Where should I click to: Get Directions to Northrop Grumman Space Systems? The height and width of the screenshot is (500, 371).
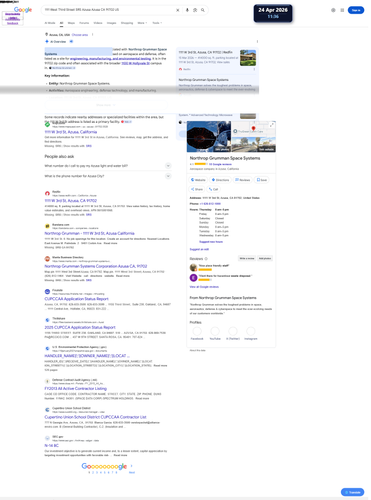pos(222,181)
